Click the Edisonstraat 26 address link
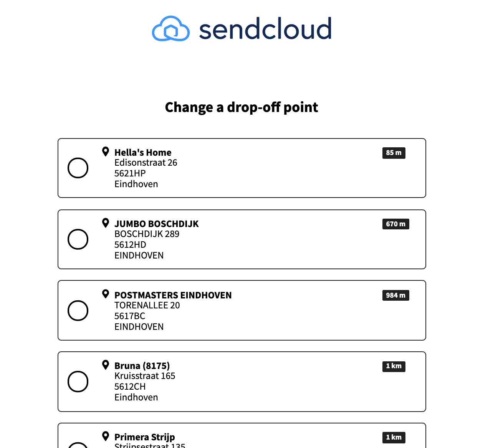Image resolution: width=493 pixels, height=448 pixels. (146, 163)
